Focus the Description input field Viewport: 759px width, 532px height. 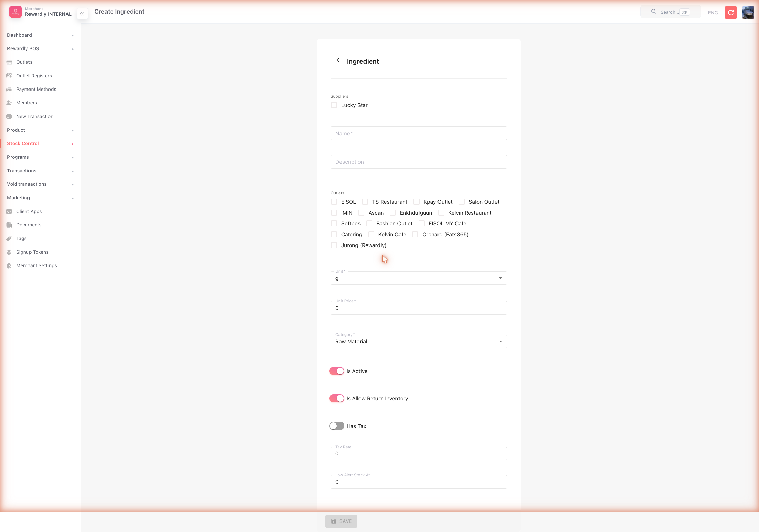[419, 162]
